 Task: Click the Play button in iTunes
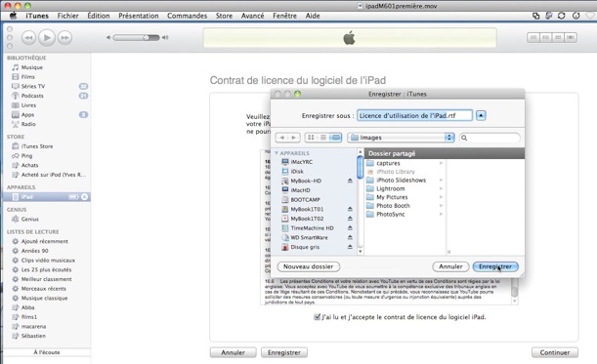click(x=47, y=38)
